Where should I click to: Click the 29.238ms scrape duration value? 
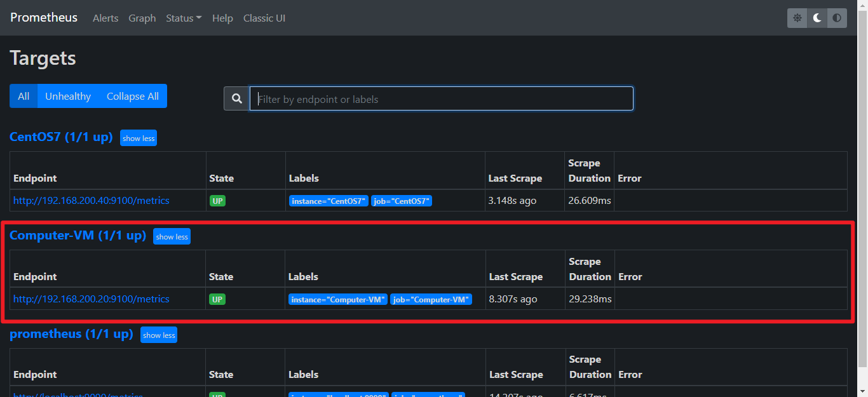590,299
